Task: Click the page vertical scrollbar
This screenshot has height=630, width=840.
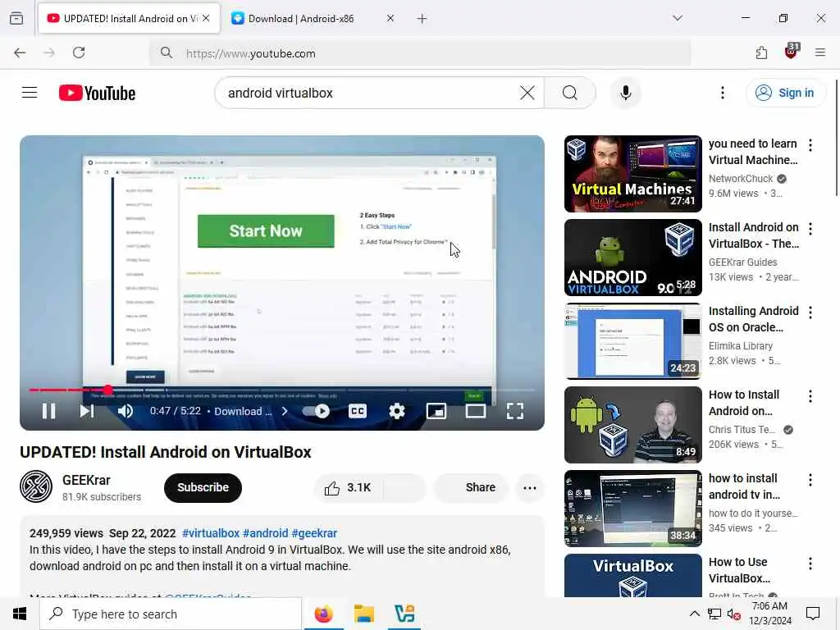Action: [x=837, y=138]
